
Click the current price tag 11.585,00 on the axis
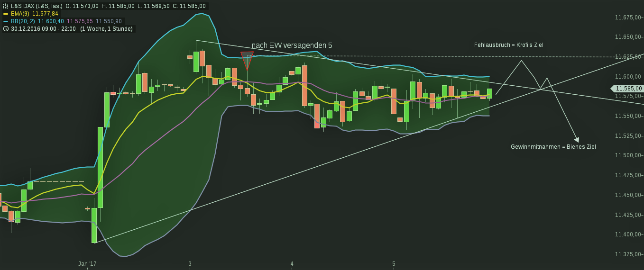click(628, 88)
